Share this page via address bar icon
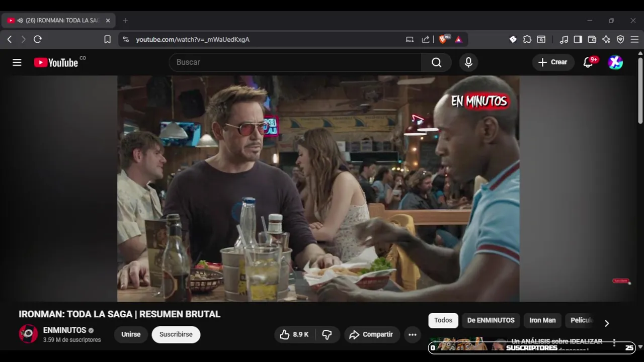Screen dimensions: 644x362 (x=426, y=39)
